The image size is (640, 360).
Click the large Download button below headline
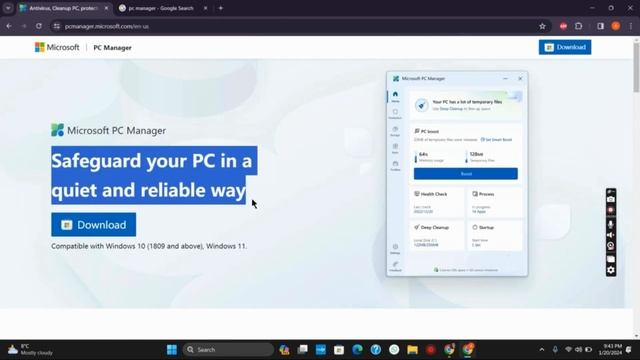[x=93, y=224]
